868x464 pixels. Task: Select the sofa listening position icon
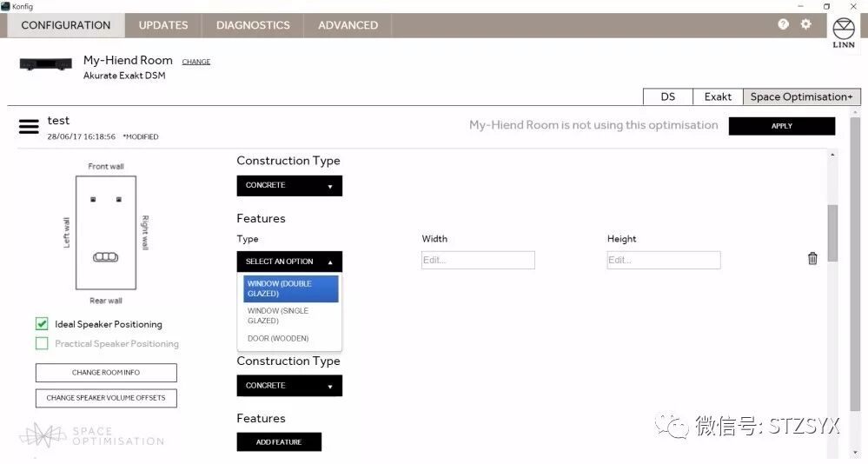[105, 257]
